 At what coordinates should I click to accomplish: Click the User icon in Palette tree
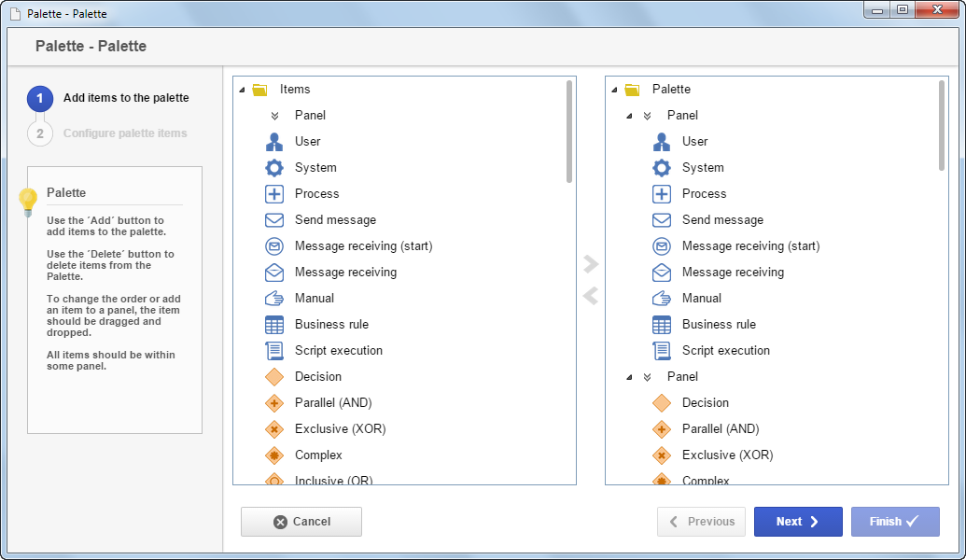coord(662,142)
